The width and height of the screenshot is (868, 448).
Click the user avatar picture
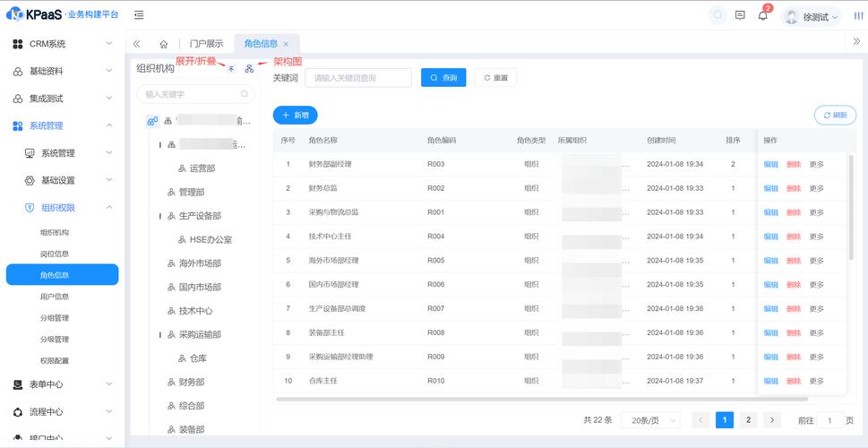(x=792, y=17)
